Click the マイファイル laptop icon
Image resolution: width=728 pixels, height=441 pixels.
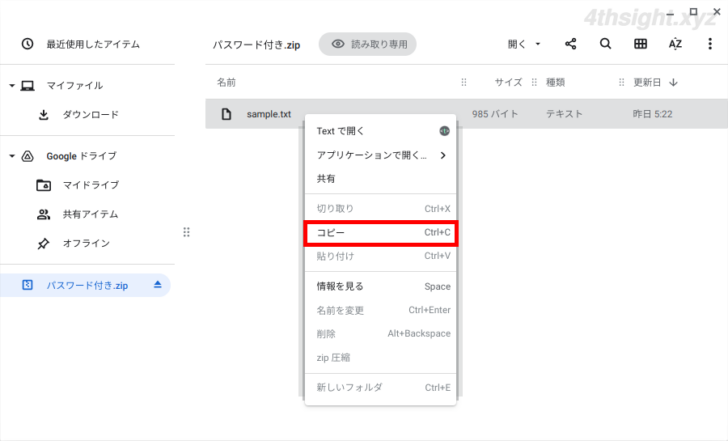tap(27, 86)
